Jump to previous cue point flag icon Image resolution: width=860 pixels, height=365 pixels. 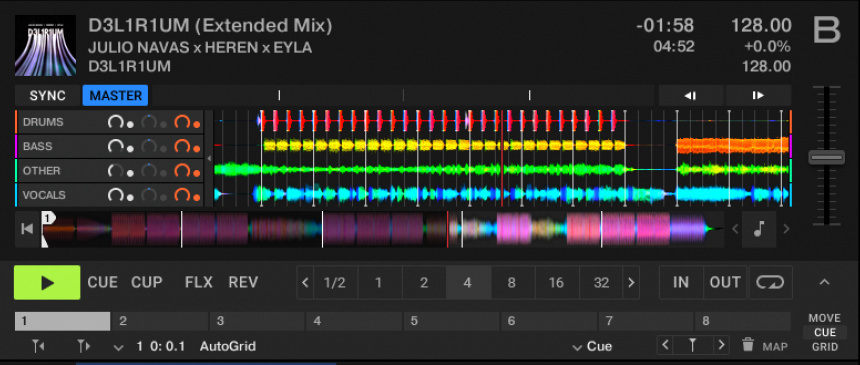pyautogui.click(x=38, y=346)
